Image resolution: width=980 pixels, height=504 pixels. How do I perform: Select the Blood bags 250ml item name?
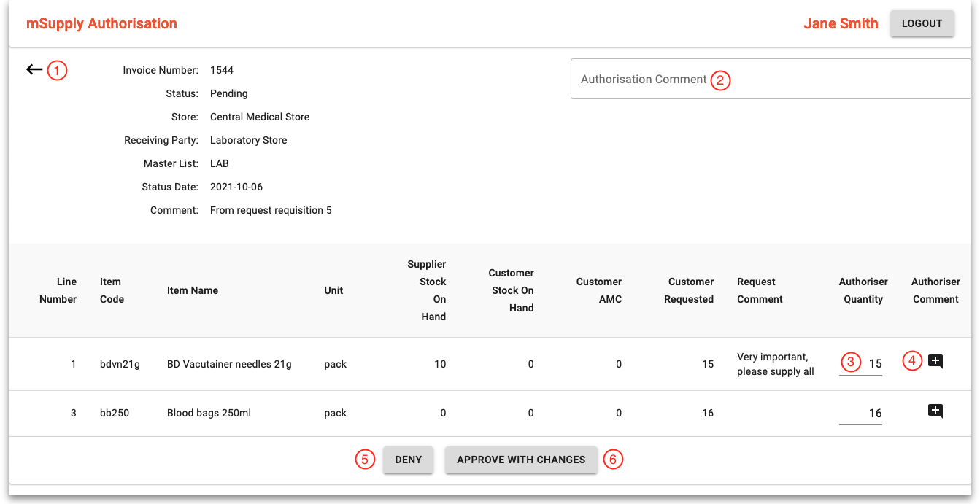(x=209, y=413)
